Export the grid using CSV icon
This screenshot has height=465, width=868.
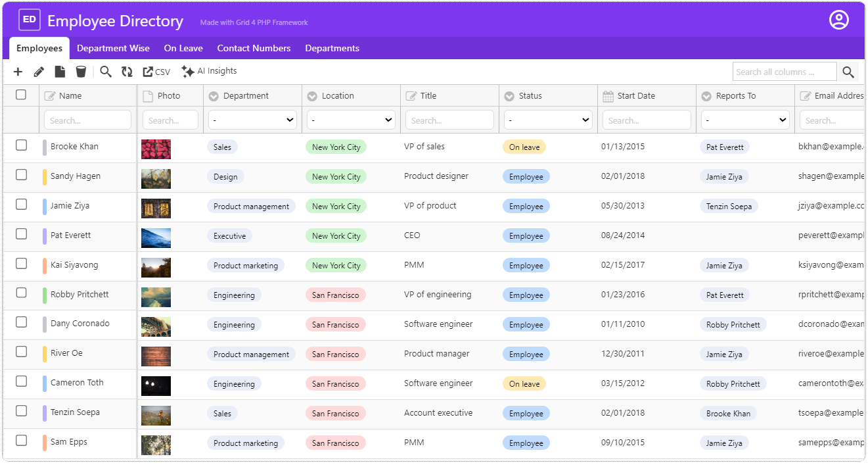[156, 72]
